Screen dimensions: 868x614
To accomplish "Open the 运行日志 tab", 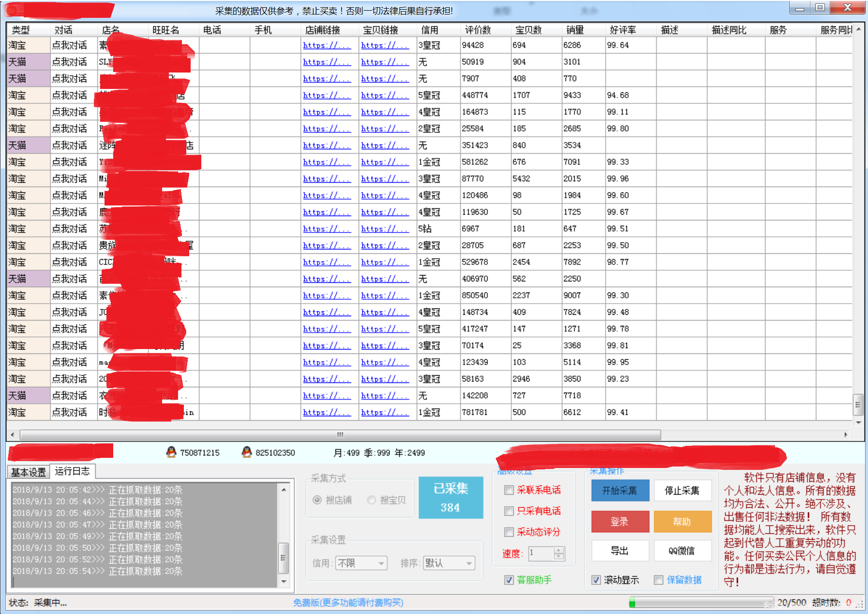I will [x=72, y=471].
